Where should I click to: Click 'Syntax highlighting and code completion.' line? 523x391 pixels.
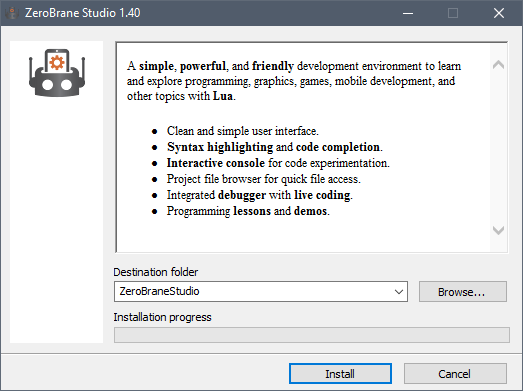coord(275,147)
